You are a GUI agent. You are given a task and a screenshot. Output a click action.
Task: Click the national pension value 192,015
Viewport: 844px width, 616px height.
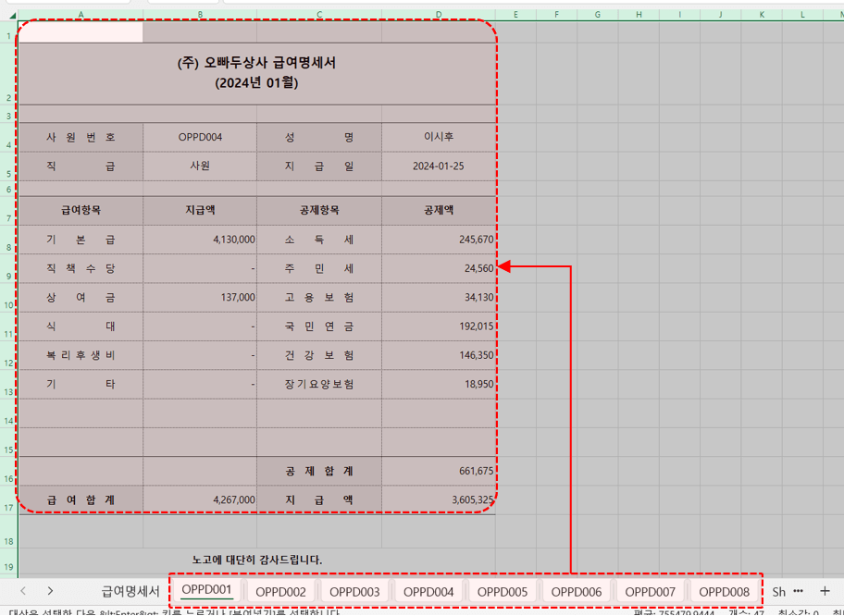pyautogui.click(x=439, y=326)
